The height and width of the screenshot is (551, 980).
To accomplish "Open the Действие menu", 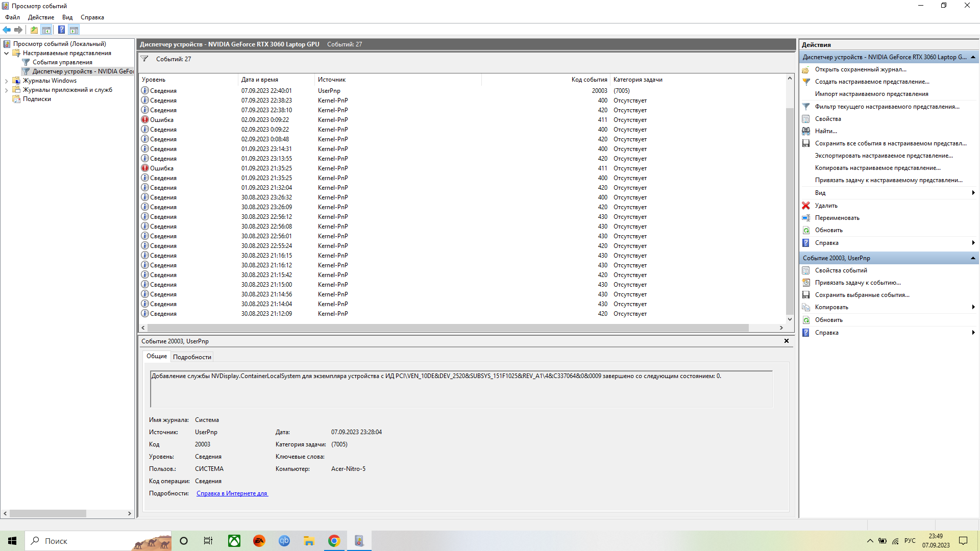I will (x=41, y=17).
